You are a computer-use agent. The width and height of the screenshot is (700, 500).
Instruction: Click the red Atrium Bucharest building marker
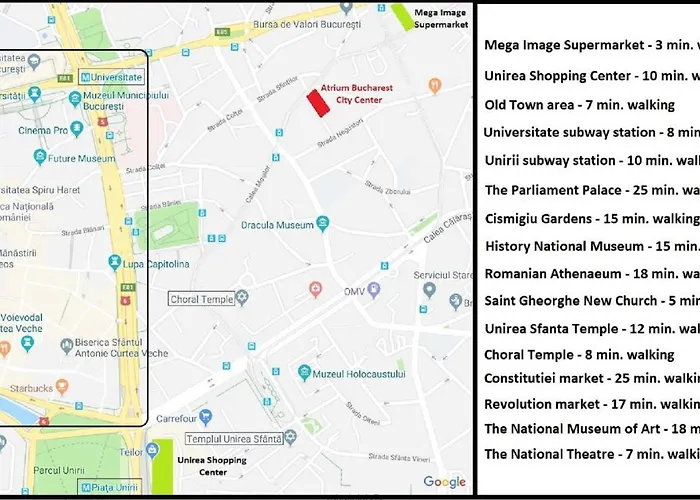[x=318, y=103]
